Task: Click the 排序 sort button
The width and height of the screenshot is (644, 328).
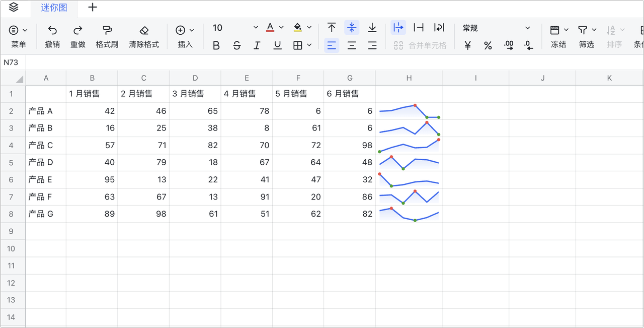Action: point(614,37)
